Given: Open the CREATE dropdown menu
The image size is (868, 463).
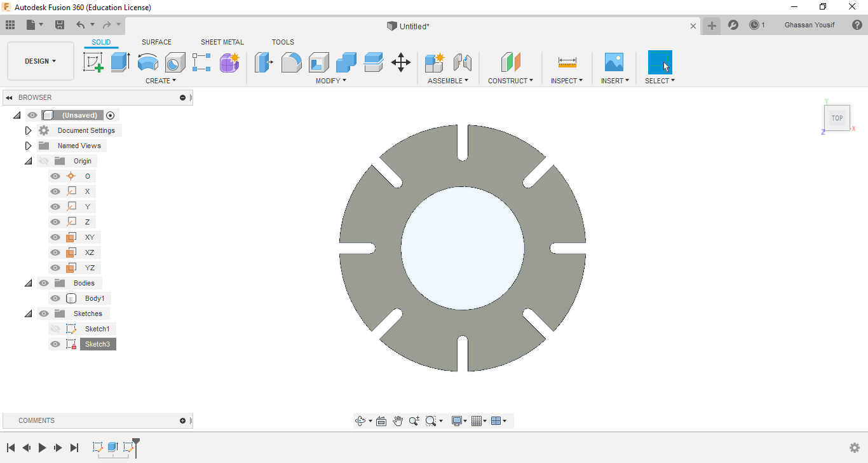Looking at the screenshot, I should pos(161,81).
